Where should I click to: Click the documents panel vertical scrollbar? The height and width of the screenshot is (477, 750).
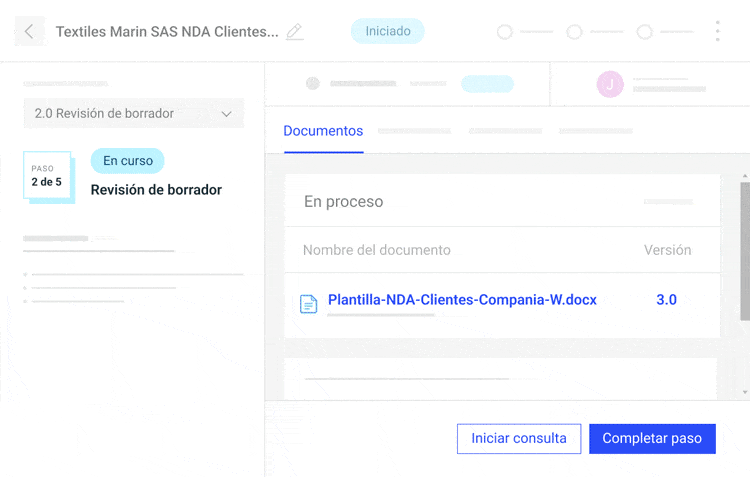pos(745,251)
